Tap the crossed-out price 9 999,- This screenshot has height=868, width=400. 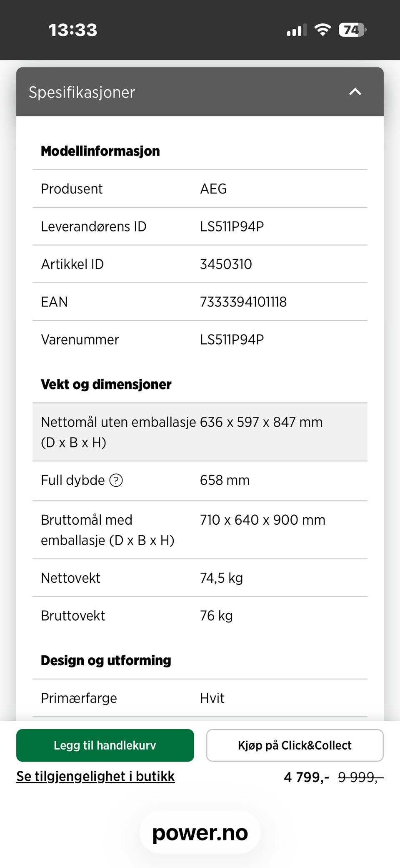point(360,777)
